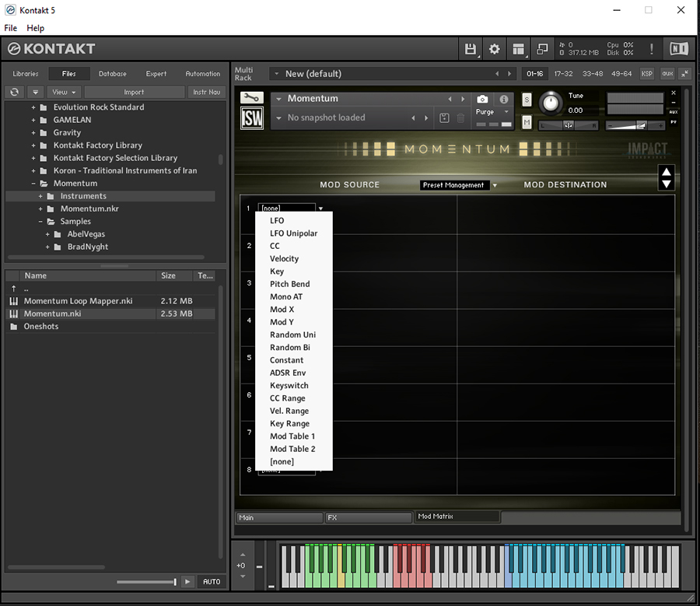Click the delete snapshot trash icon
This screenshot has height=606, width=700.
[460, 118]
